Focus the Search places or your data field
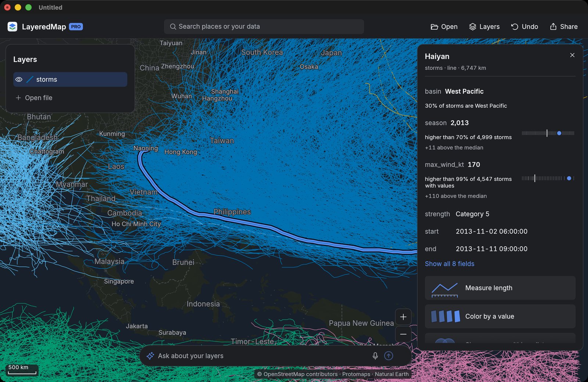Screen dimensions: 588x382 (x=264, y=26)
